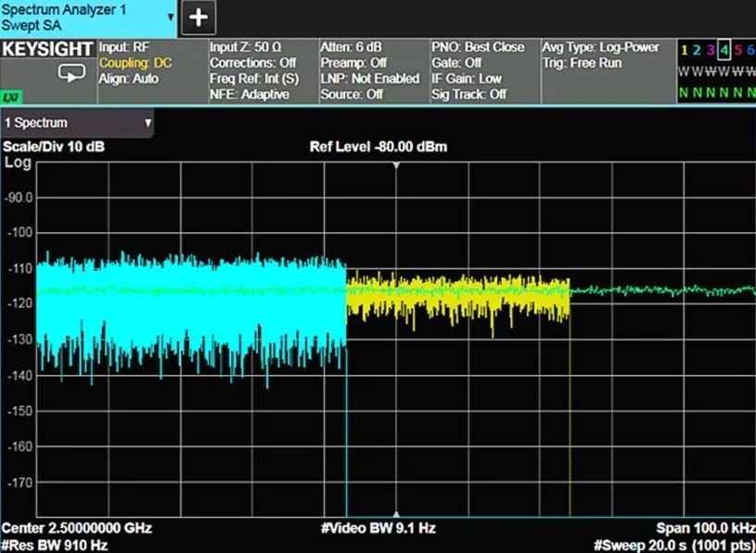
Task: Select trace 1 yellow number
Action: point(684,50)
